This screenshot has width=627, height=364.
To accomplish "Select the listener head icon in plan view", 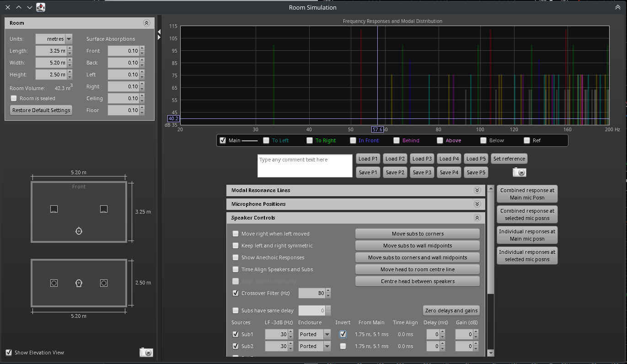I will [79, 231].
